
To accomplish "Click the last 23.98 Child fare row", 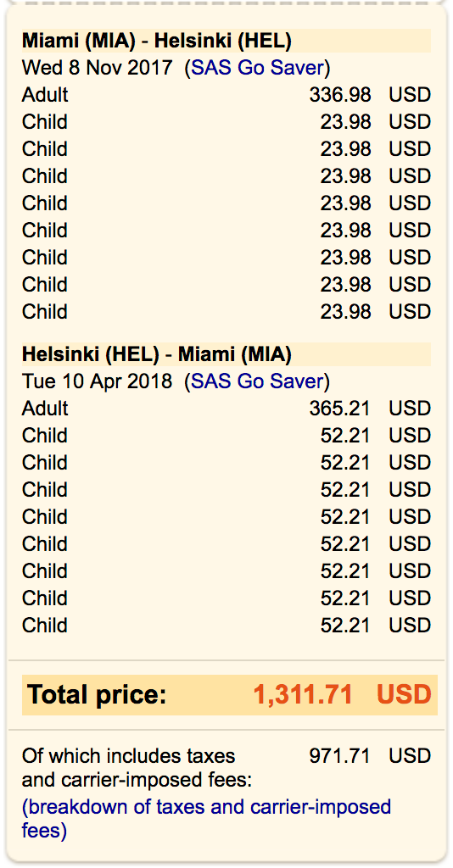I will point(226,312).
